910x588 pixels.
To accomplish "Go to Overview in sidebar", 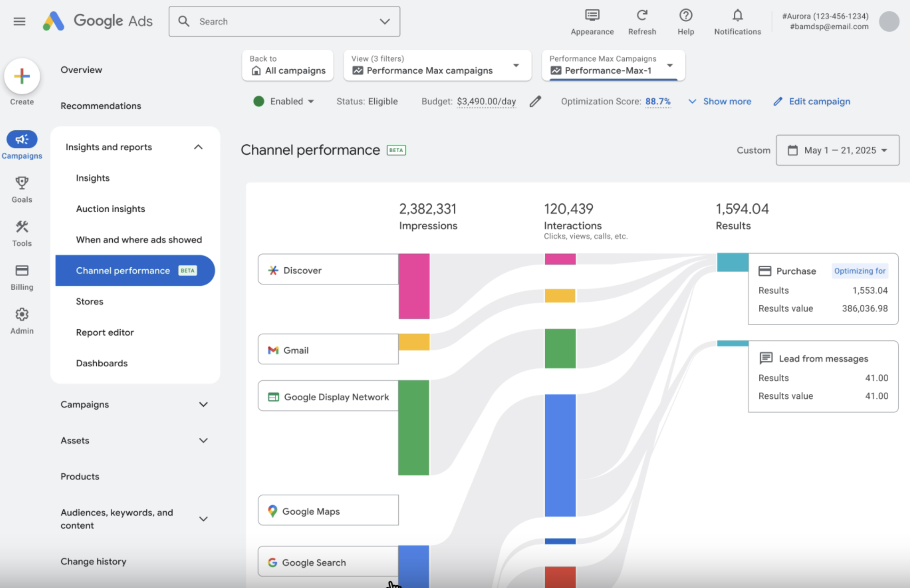I will pyautogui.click(x=81, y=70).
